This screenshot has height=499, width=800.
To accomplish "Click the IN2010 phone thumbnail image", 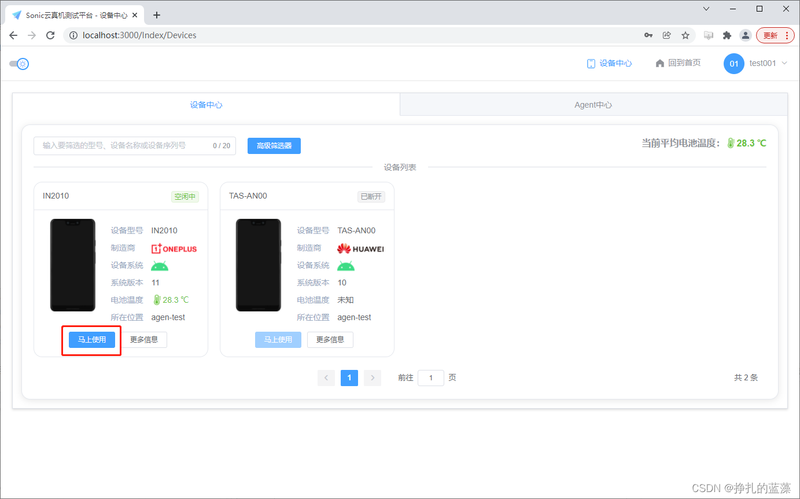I will [72, 265].
